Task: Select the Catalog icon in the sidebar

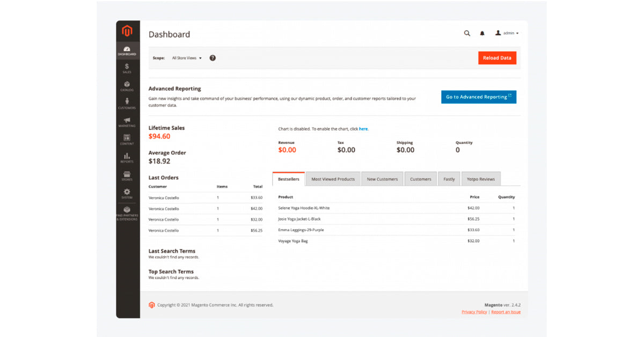Action: pyautogui.click(x=127, y=86)
